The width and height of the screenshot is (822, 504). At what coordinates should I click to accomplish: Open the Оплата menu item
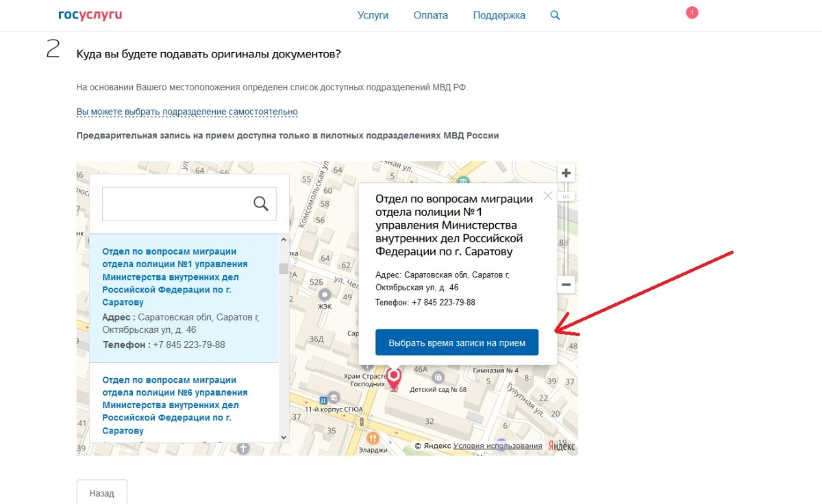[430, 15]
